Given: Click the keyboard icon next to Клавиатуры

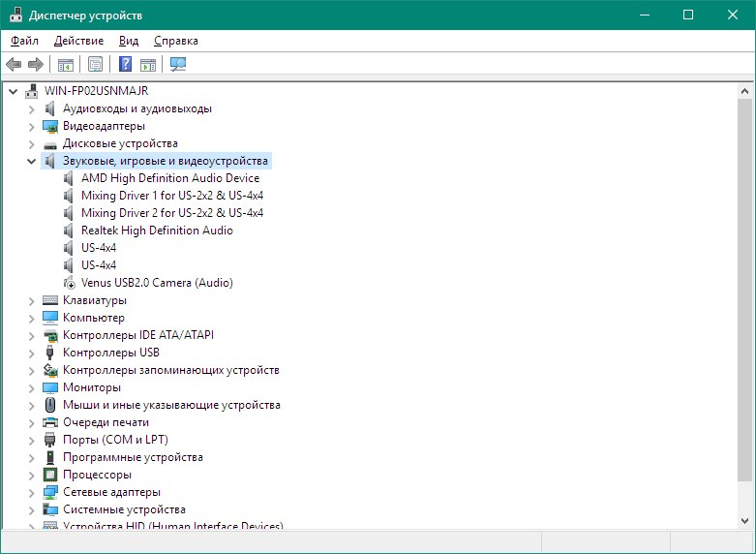Looking at the screenshot, I should [50, 300].
